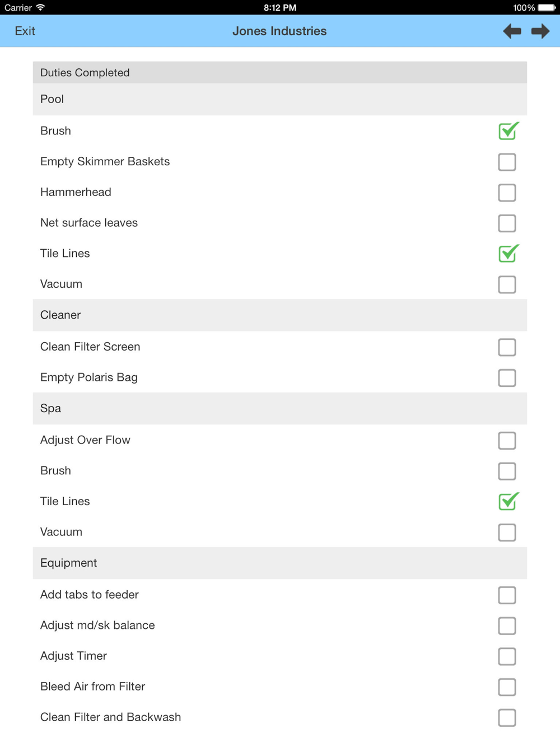Viewport: 560px width, 747px height.
Task: Uncheck the Pool Brush checkbox
Action: click(x=507, y=131)
